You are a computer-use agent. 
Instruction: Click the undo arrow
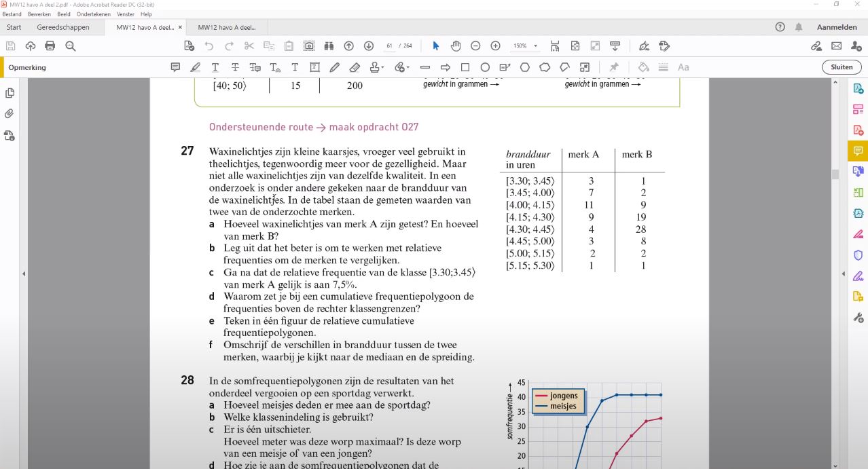click(209, 45)
